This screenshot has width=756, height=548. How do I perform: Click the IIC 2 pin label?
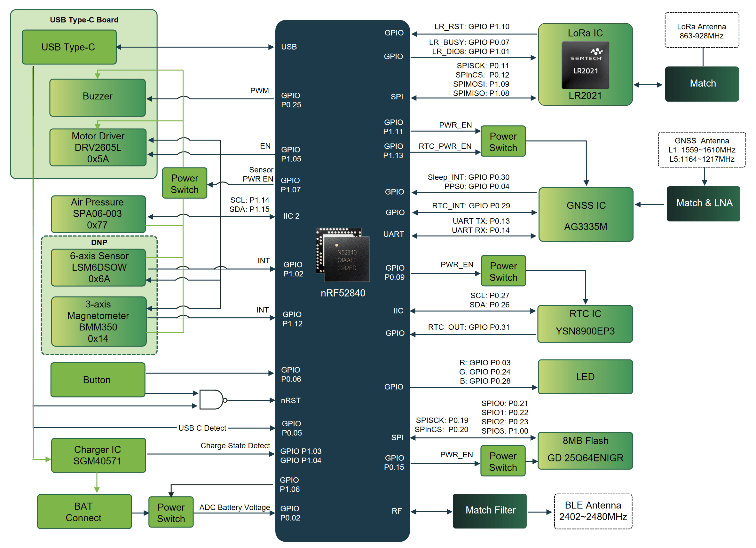291,216
